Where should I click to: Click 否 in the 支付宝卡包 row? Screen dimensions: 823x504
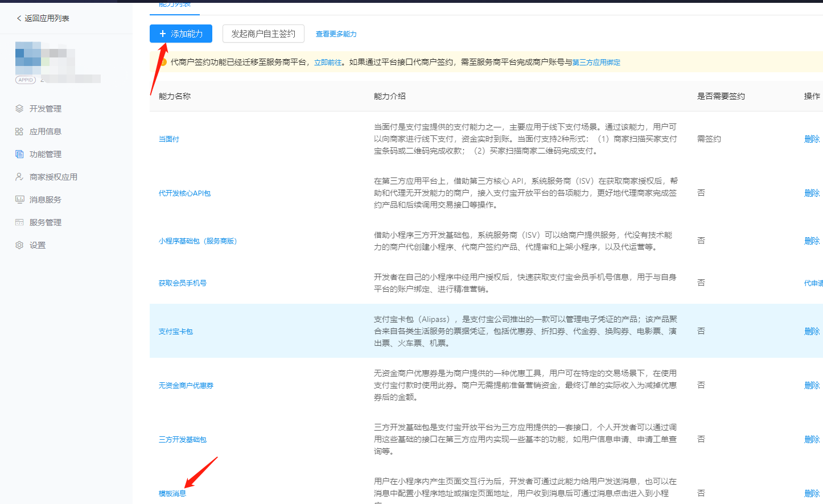[701, 331]
